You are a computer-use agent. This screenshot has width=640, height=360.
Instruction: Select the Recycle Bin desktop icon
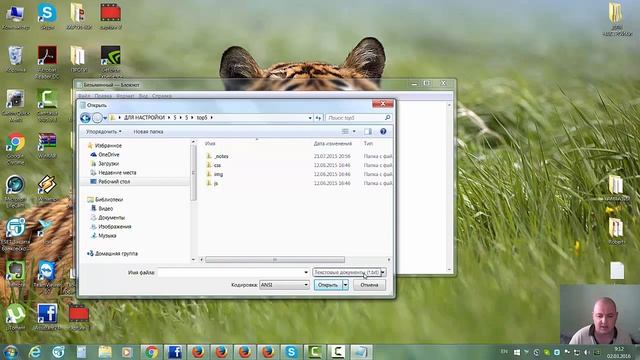pyautogui.click(x=15, y=59)
